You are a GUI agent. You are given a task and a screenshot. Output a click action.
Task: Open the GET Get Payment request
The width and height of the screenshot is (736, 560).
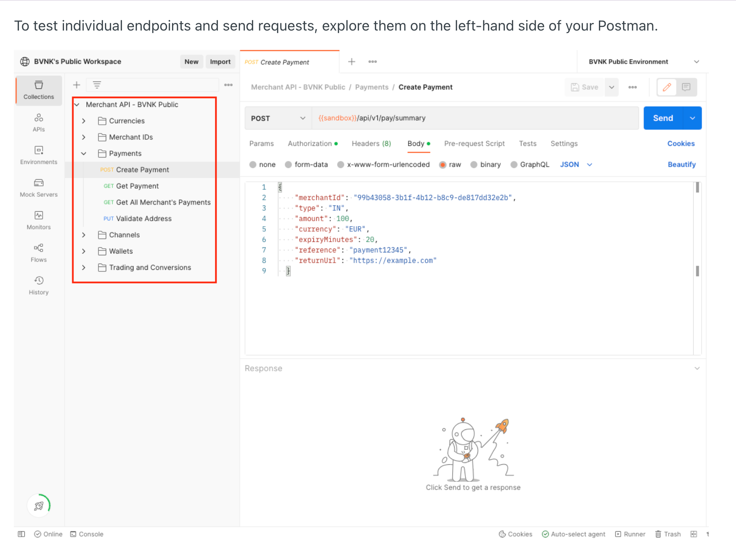coord(131,186)
